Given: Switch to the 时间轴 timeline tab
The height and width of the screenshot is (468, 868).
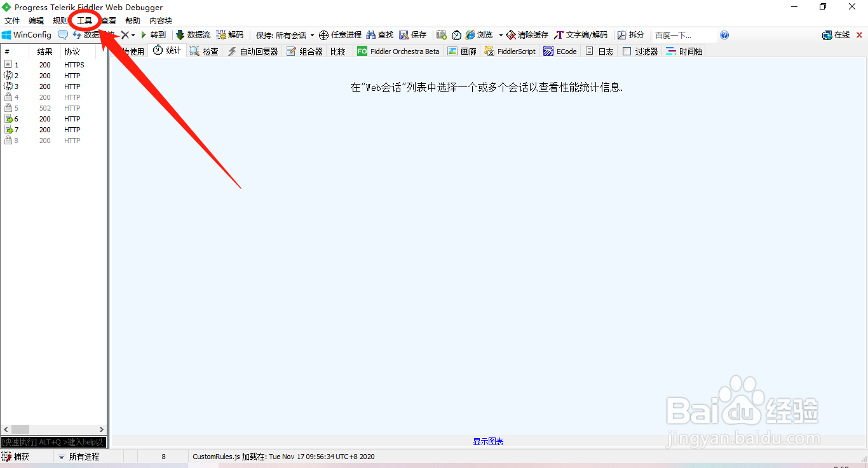Looking at the screenshot, I should (684, 52).
